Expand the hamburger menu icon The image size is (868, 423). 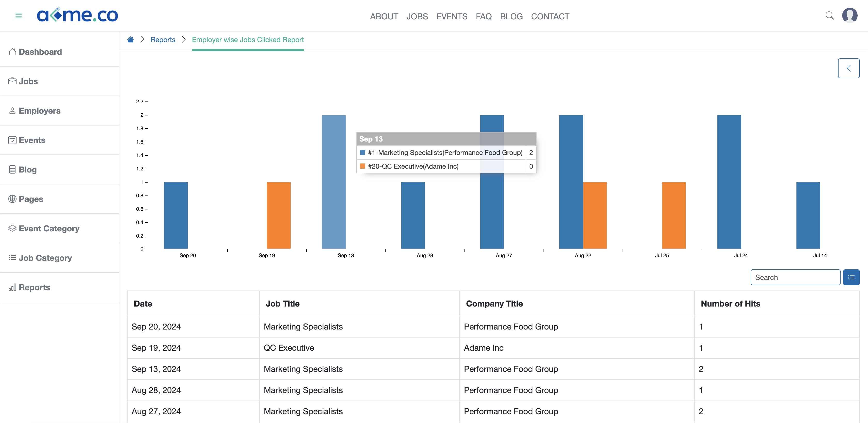point(19,15)
